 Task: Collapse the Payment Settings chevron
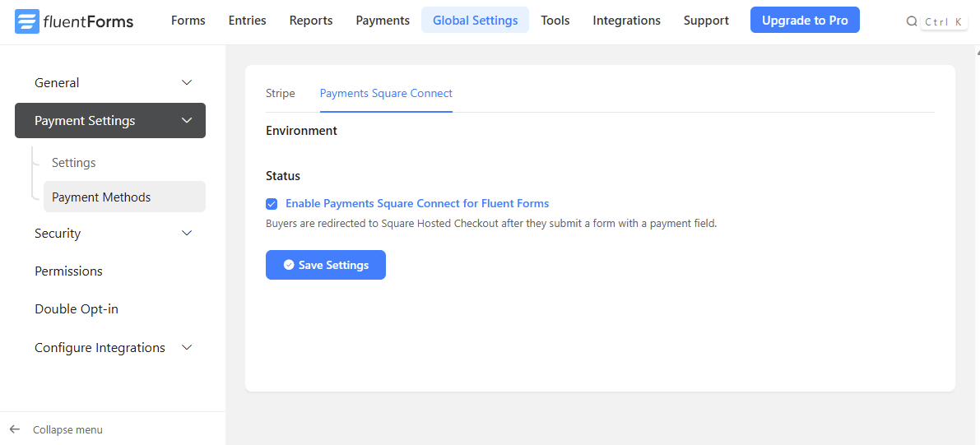point(186,121)
